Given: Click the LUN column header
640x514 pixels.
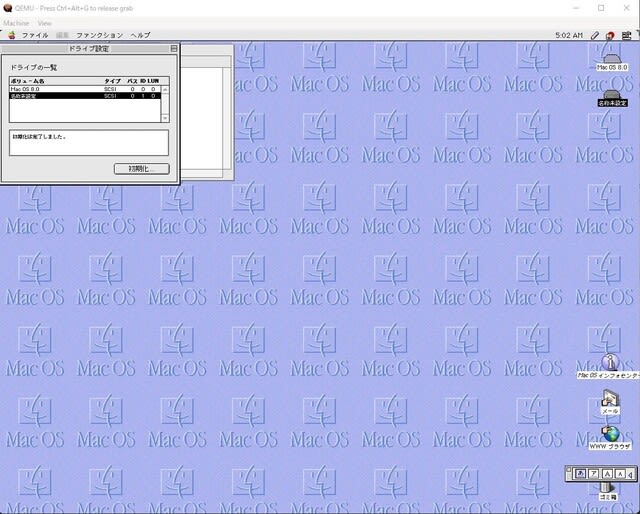Looking at the screenshot, I should (153, 81).
